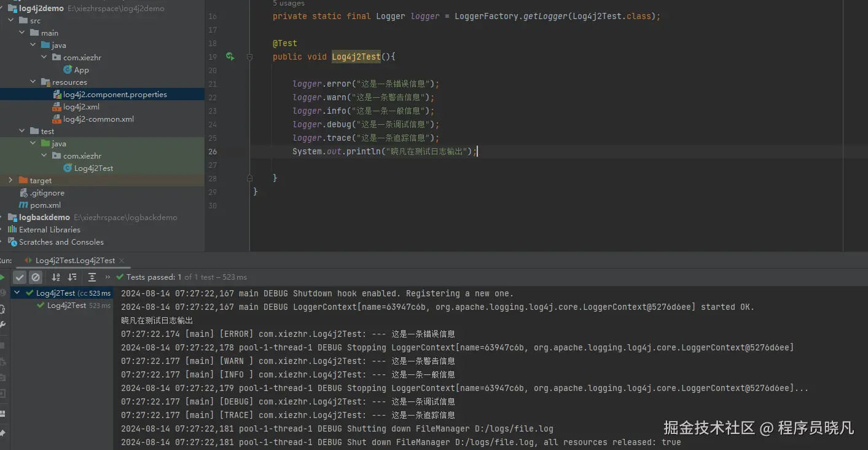Viewport: 868px width, 450px height.
Task: Expand the External Libraries node
Action: click(2, 229)
